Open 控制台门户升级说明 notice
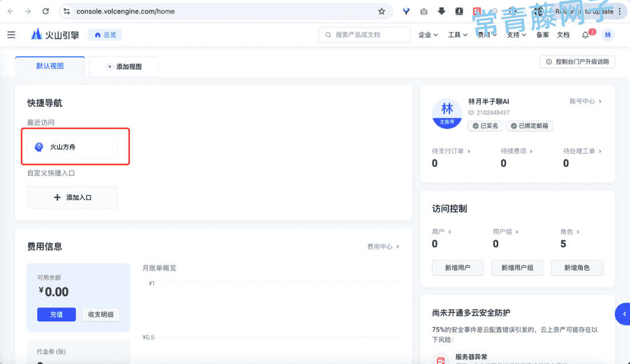 [x=577, y=62]
